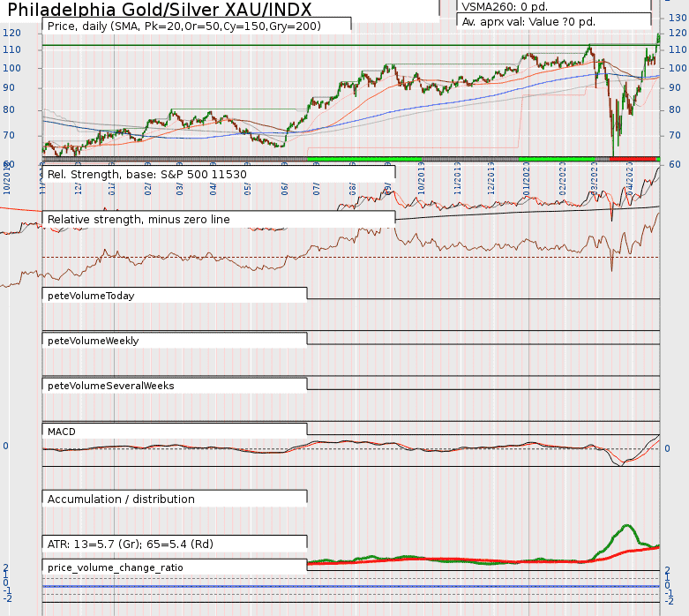The image size is (689, 616).
Task: Select the MACD panel label
Action: click(x=62, y=432)
